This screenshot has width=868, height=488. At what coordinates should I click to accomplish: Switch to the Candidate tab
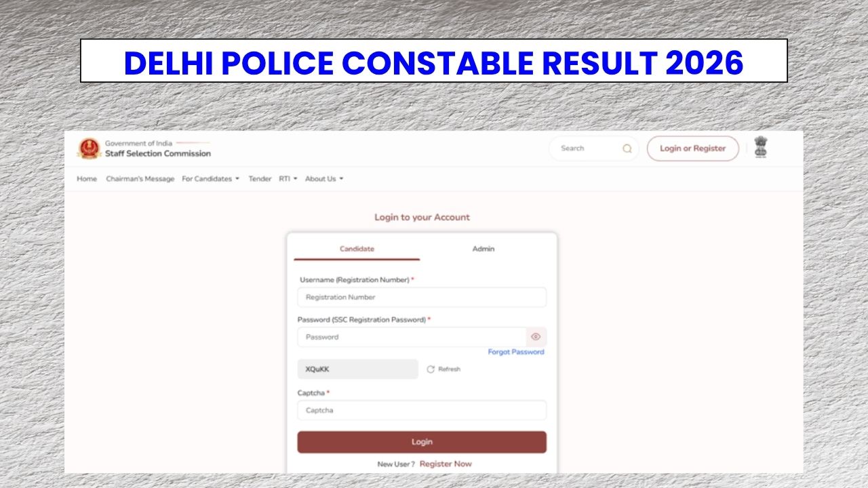point(357,249)
